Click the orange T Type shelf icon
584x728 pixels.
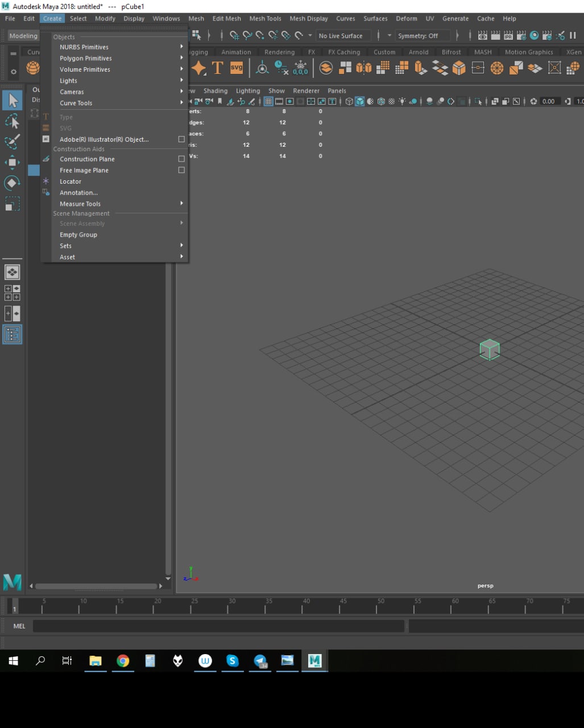pos(217,68)
